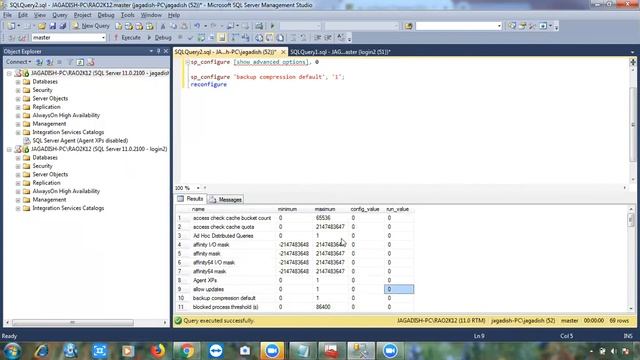Click the Database Engine Query icon
The image size is (640, 360).
(118, 26)
